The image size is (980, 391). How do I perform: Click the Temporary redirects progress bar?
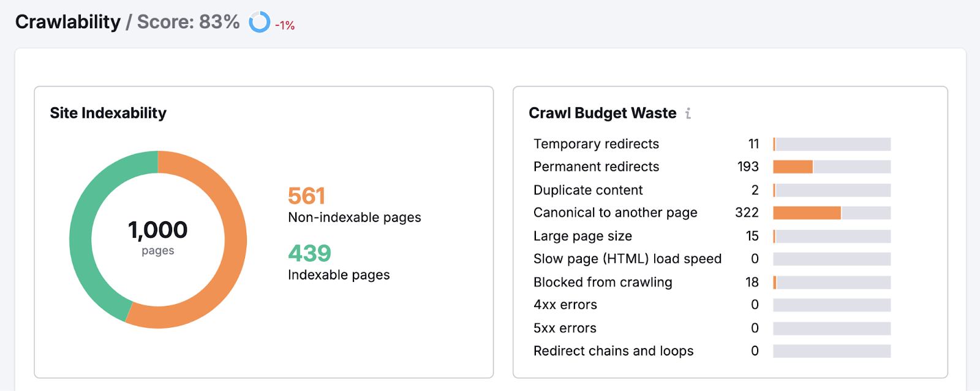[x=832, y=144]
